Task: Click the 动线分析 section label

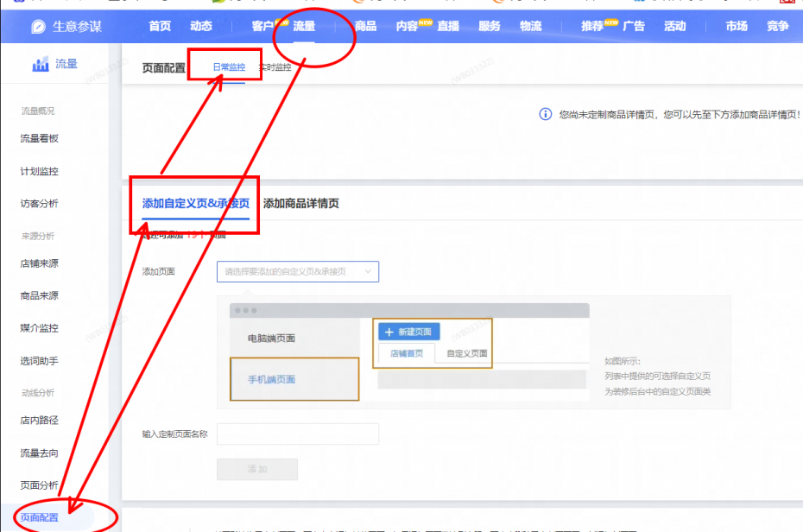Action: 38,393
